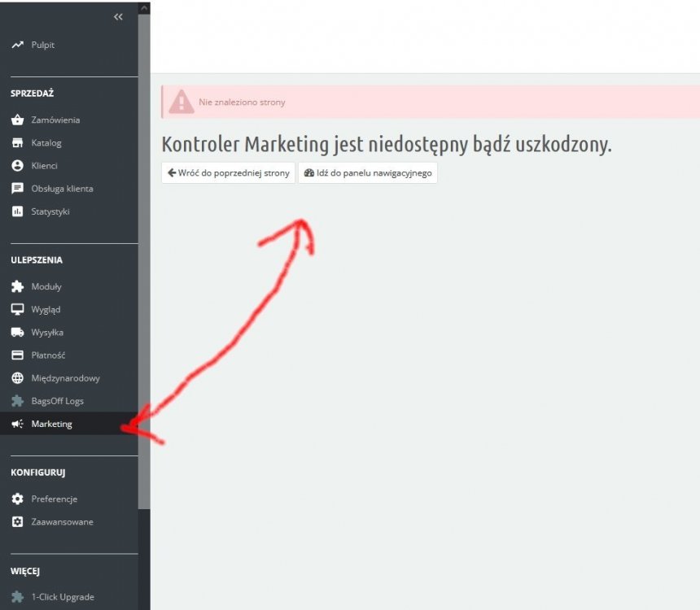Open the Statystyki menu entry
Viewport: 700px width, 610px height.
coord(50,211)
